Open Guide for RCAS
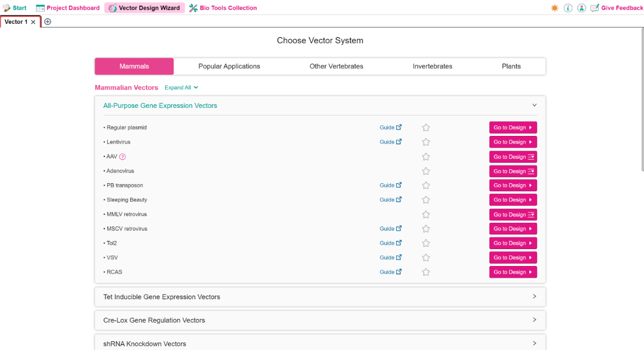This screenshot has height=350, width=644. click(391, 272)
